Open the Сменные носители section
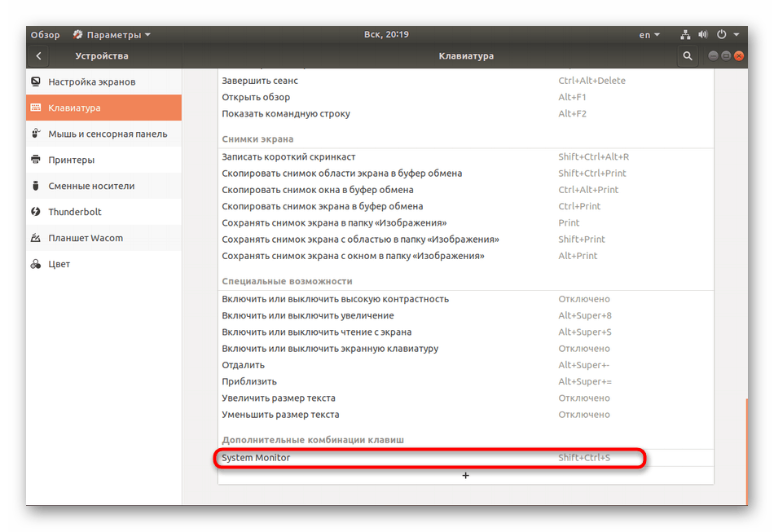774x532 pixels. [x=103, y=186]
